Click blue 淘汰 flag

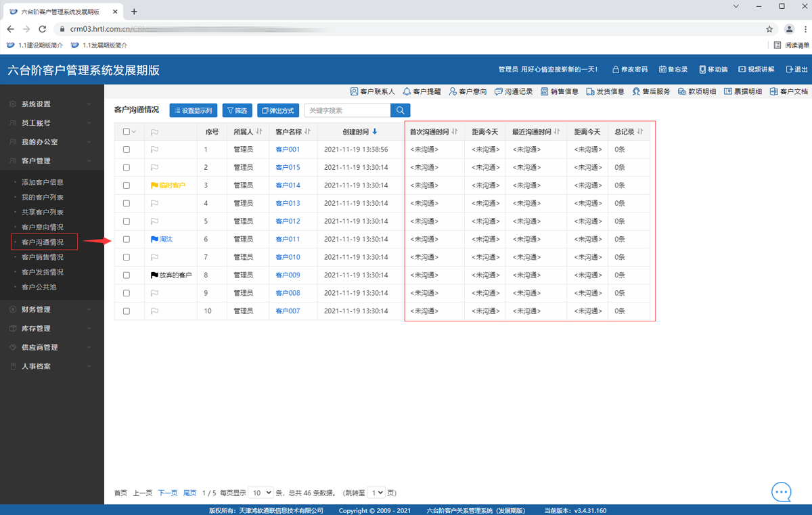(x=161, y=240)
